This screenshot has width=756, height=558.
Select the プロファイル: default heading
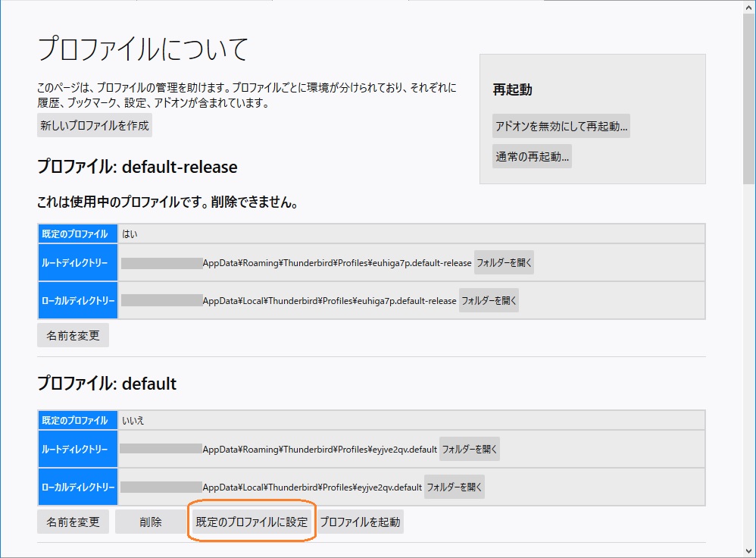(x=107, y=384)
